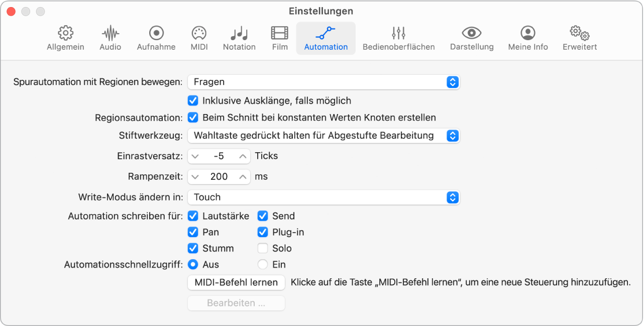This screenshot has height=326, width=644.
Task: Select the Film settings icon
Action: click(279, 38)
